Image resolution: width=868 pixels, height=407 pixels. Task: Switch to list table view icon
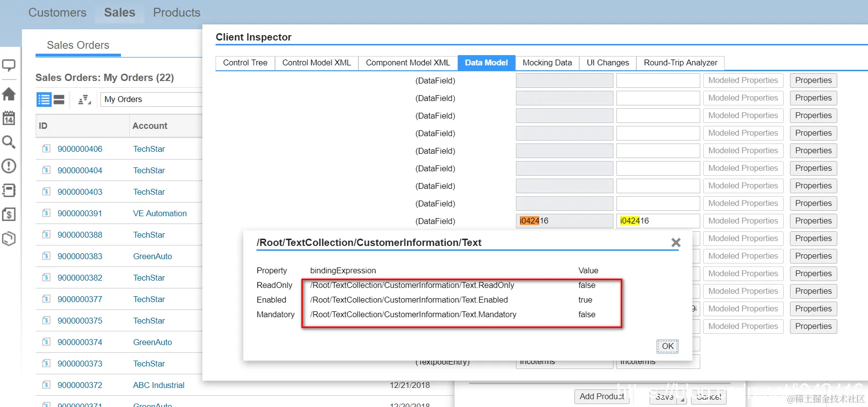tap(44, 100)
